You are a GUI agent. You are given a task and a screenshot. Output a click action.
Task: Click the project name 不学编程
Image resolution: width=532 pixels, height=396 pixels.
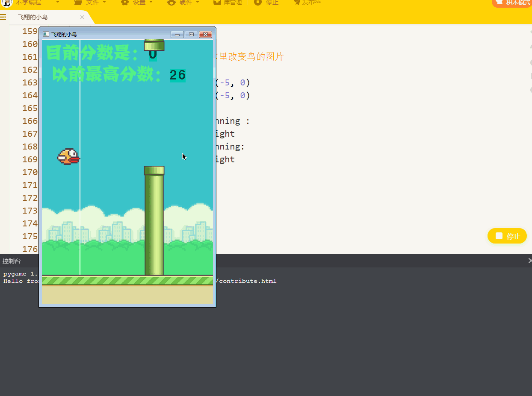tap(32, 2)
